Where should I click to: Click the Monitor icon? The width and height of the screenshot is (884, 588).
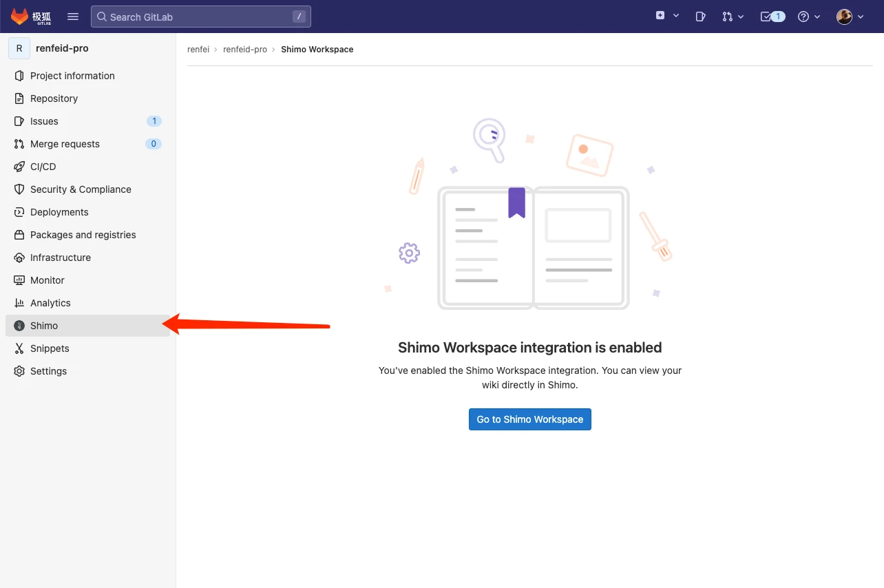pyautogui.click(x=19, y=280)
